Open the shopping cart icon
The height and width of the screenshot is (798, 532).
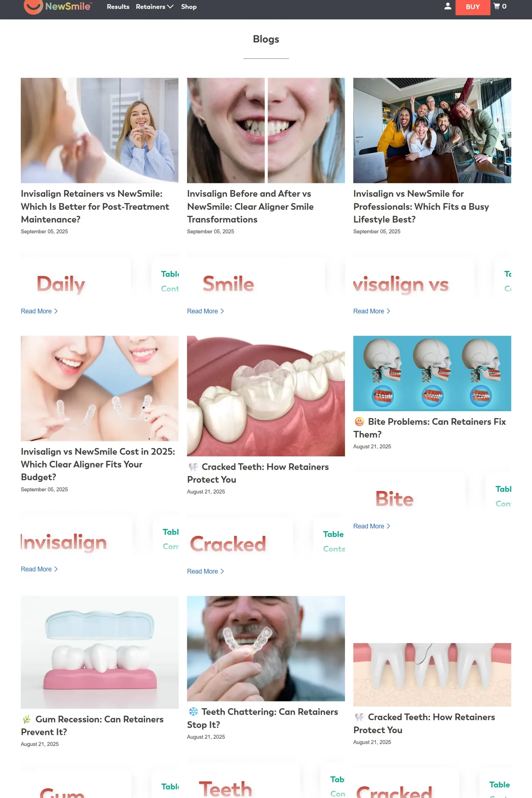point(500,7)
